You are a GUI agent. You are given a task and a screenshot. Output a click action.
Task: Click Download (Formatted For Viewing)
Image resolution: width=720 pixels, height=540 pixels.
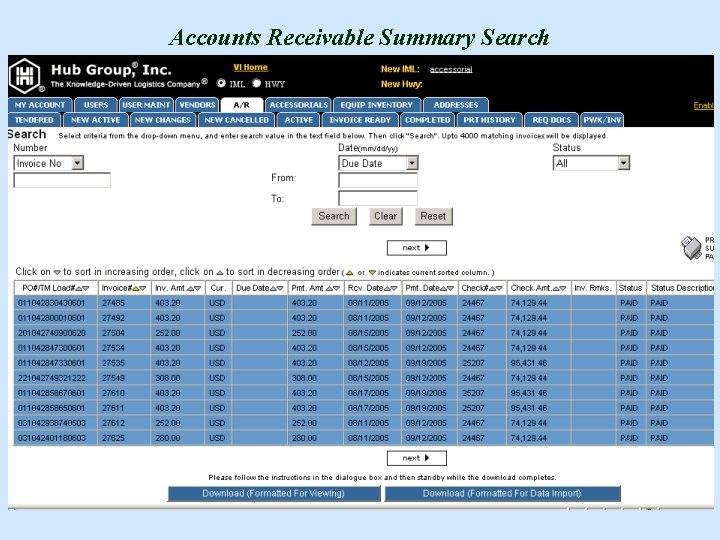pyautogui.click(x=274, y=494)
